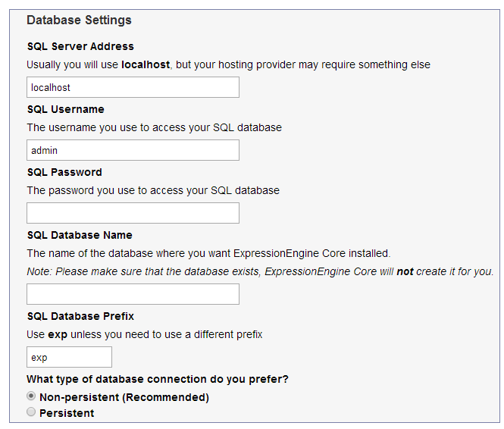Focus the SQL Username text box

(x=133, y=150)
